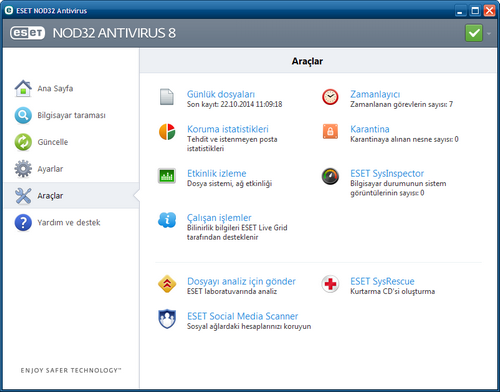Expand the dropdown arrow beside status checkmark

point(489,33)
